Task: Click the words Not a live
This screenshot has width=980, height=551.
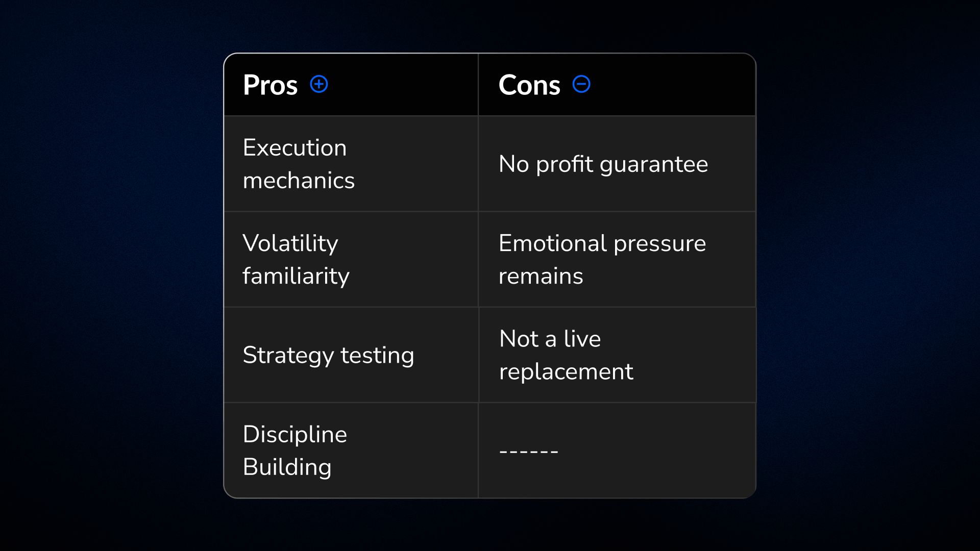Action: point(550,339)
